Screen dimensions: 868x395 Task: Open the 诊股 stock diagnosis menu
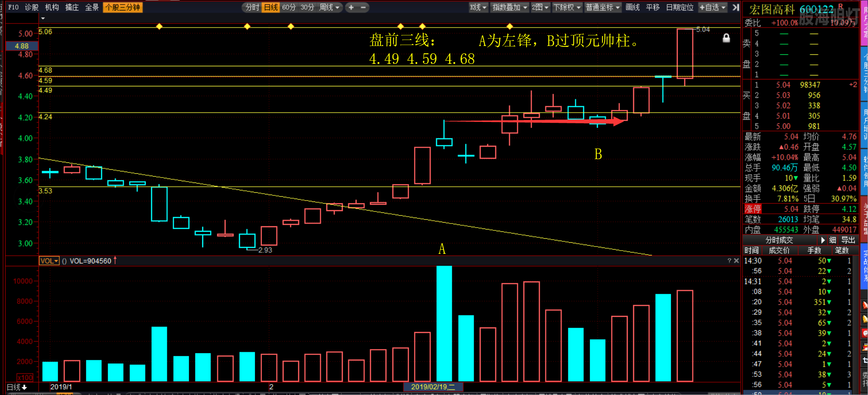click(x=32, y=7)
